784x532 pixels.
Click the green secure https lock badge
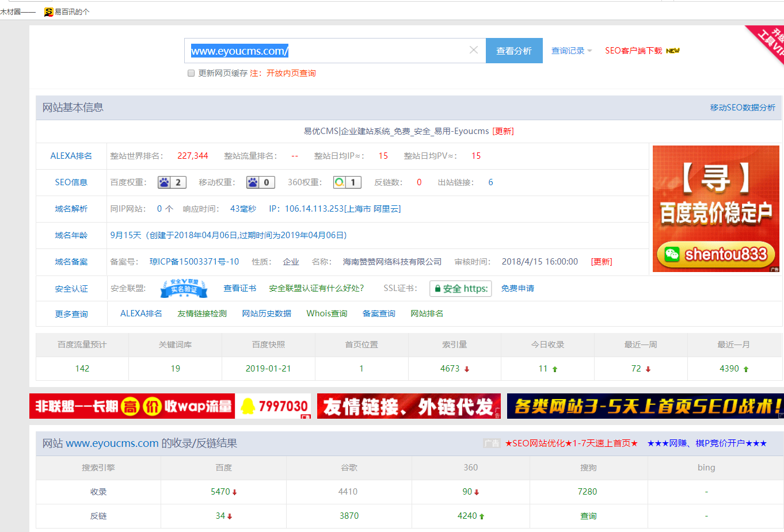click(x=460, y=289)
